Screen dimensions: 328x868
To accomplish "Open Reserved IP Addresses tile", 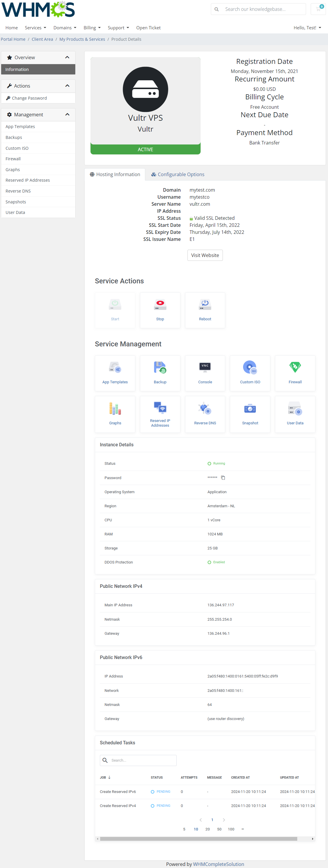I will [x=160, y=414].
